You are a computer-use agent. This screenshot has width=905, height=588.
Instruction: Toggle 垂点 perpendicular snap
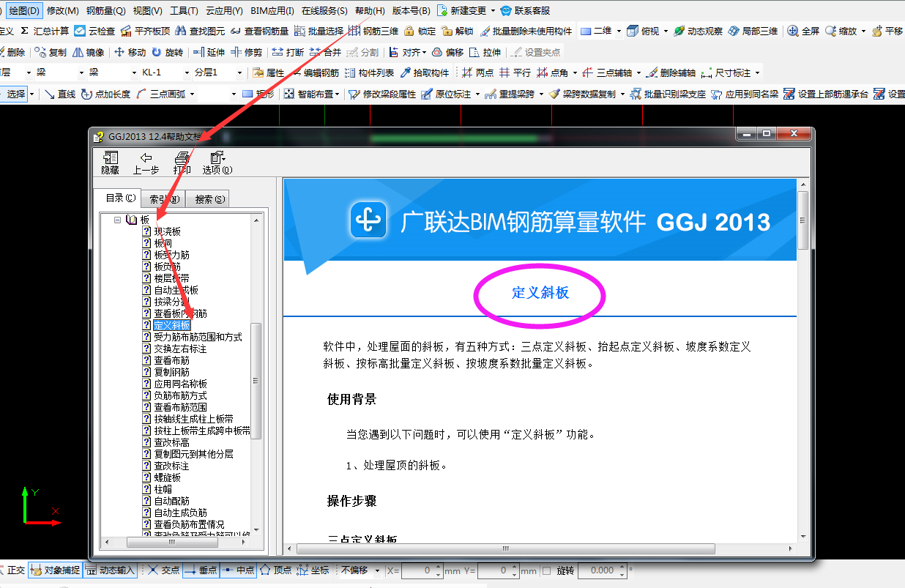pos(201,570)
